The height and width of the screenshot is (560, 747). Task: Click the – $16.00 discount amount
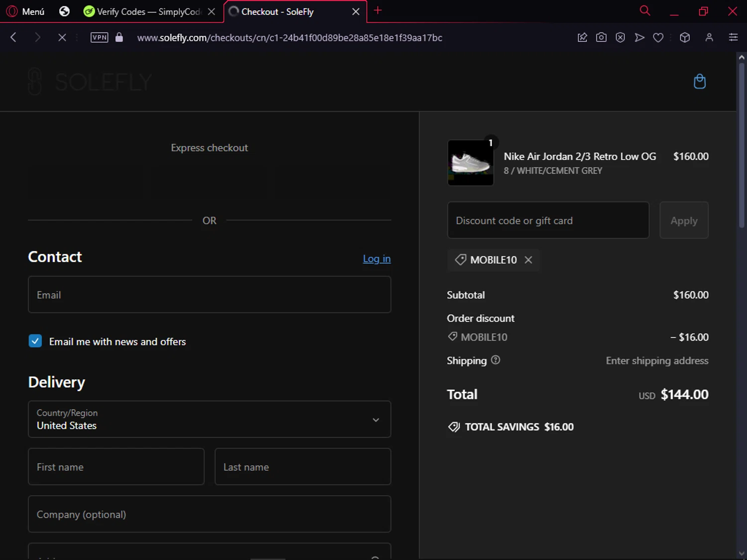(x=689, y=337)
